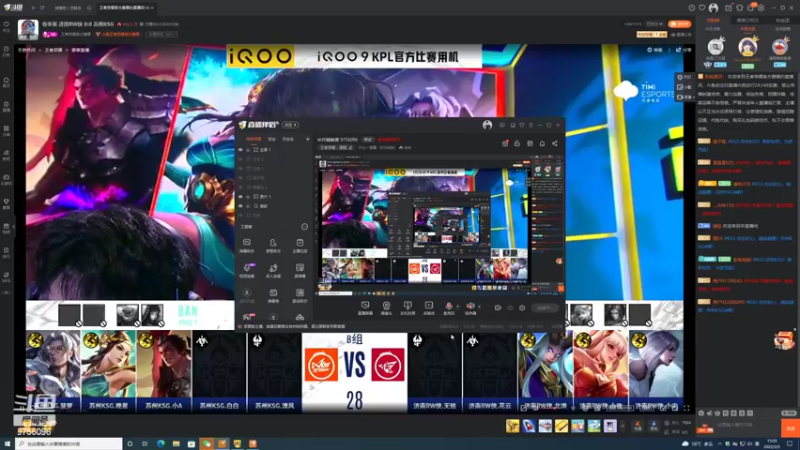This screenshot has height=450, width=800.
Task: Click the emoji icon in the chat toolbar
Action: [x=702, y=413]
